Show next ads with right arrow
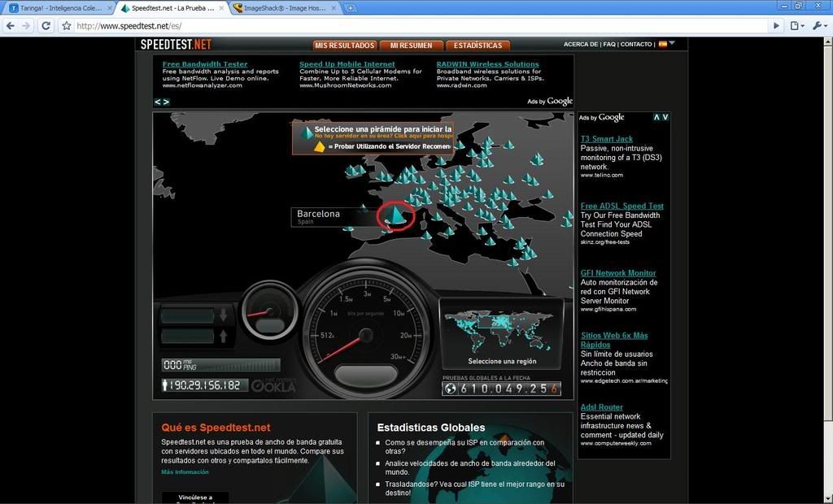Image resolution: width=833 pixels, height=504 pixels. (166, 102)
